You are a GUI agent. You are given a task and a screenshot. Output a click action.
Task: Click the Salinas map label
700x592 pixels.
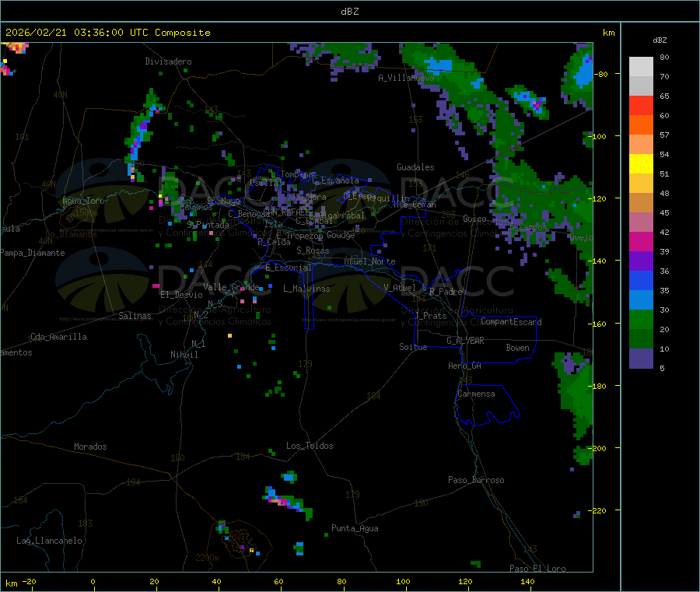(x=135, y=316)
